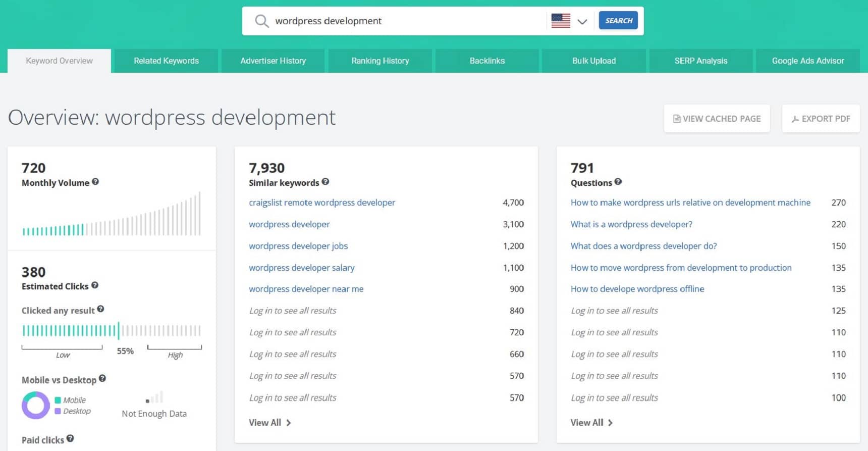Click the 720 monthly volume number
The image size is (868, 451).
pyautogui.click(x=33, y=168)
